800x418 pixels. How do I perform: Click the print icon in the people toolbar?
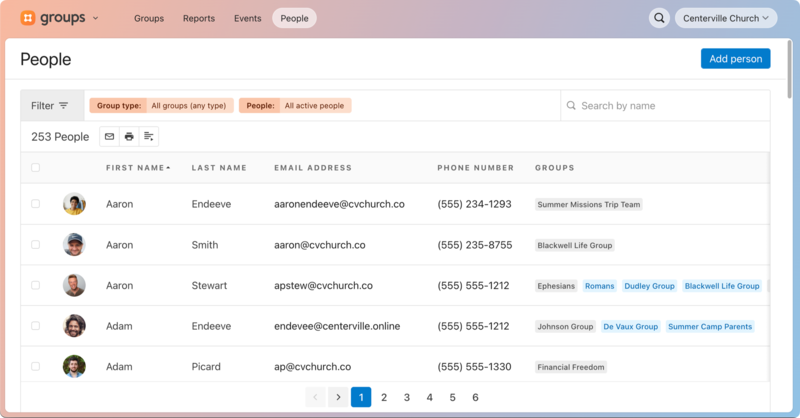click(x=129, y=137)
